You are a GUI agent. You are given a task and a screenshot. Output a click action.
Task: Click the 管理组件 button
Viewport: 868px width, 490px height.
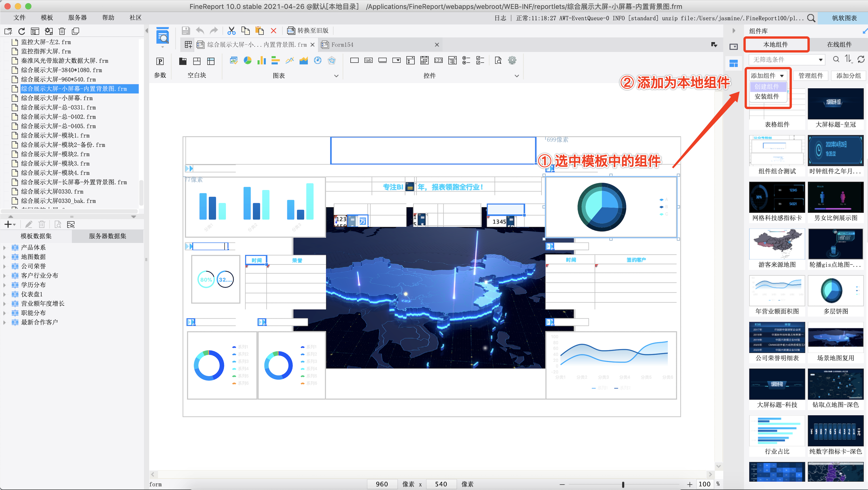click(x=810, y=76)
